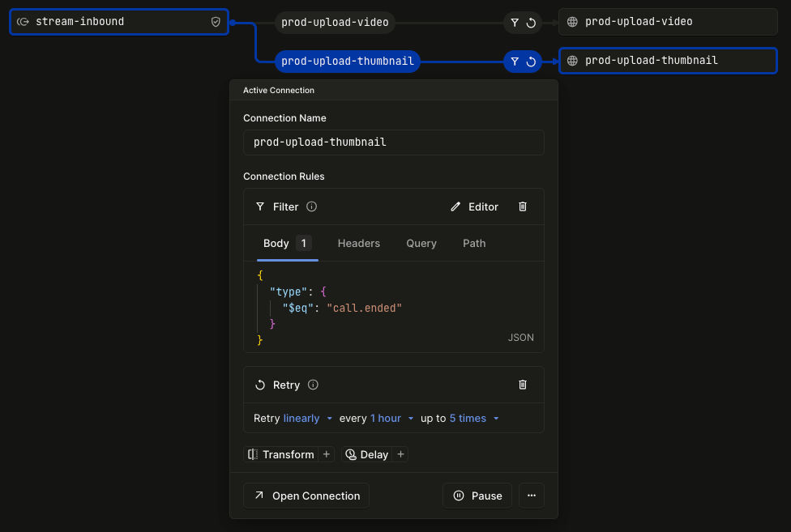The width and height of the screenshot is (791, 532).
Task: Pause the prod-upload-thumbnail connection
Action: [477, 496]
